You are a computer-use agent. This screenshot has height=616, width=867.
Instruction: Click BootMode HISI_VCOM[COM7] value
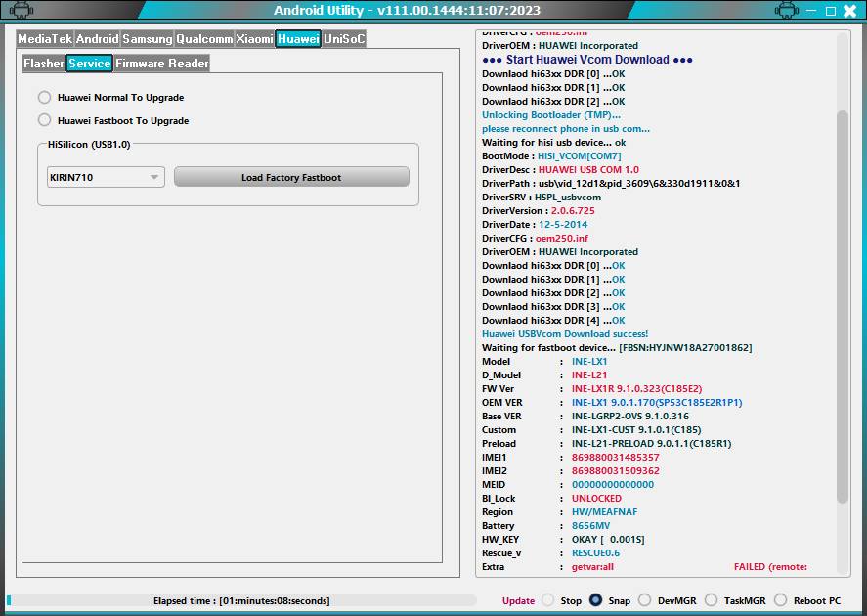(579, 155)
